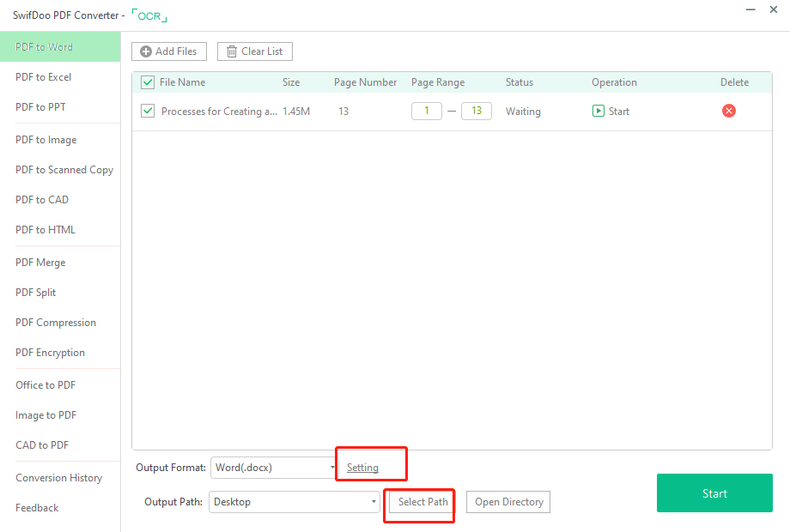Viewport: 790px width, 532px height.
Task: Choose PDF to Image option
Action: (46, 139)
